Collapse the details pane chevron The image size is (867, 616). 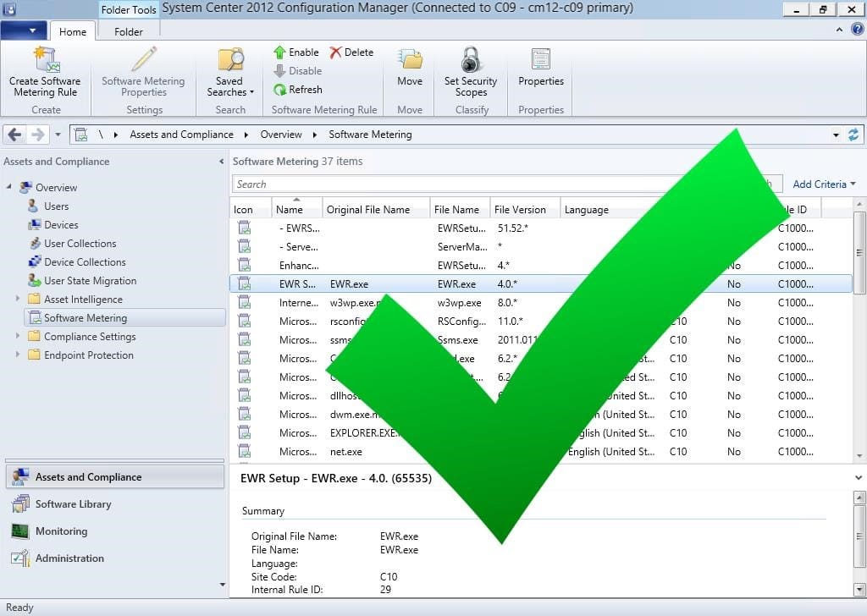pyautogui.click(x=859, y=477)
